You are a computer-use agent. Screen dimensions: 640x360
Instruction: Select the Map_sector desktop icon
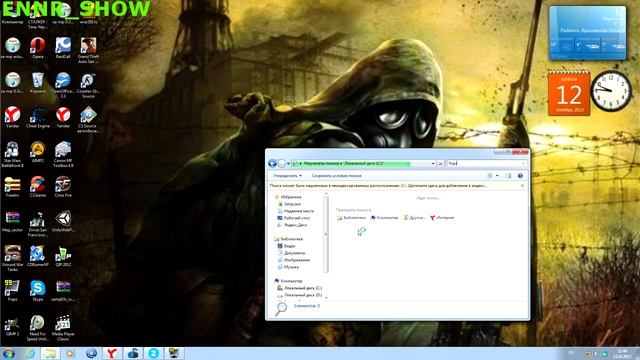[12, 222]
